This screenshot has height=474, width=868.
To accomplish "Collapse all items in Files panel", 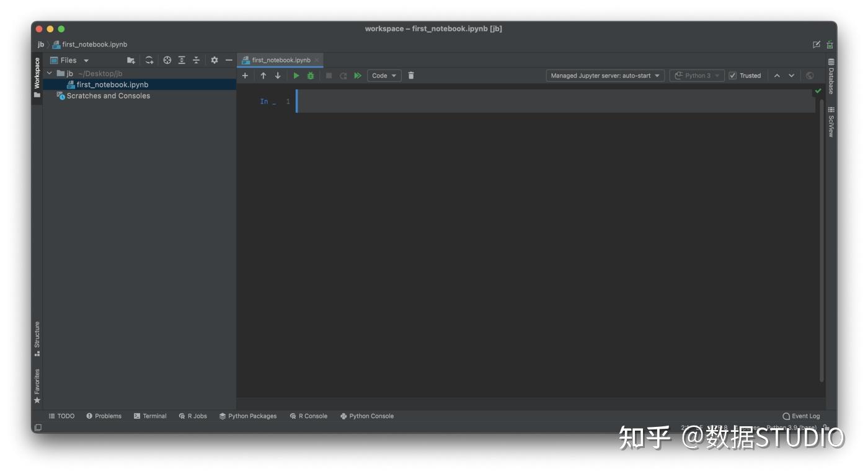I will 196,60.
